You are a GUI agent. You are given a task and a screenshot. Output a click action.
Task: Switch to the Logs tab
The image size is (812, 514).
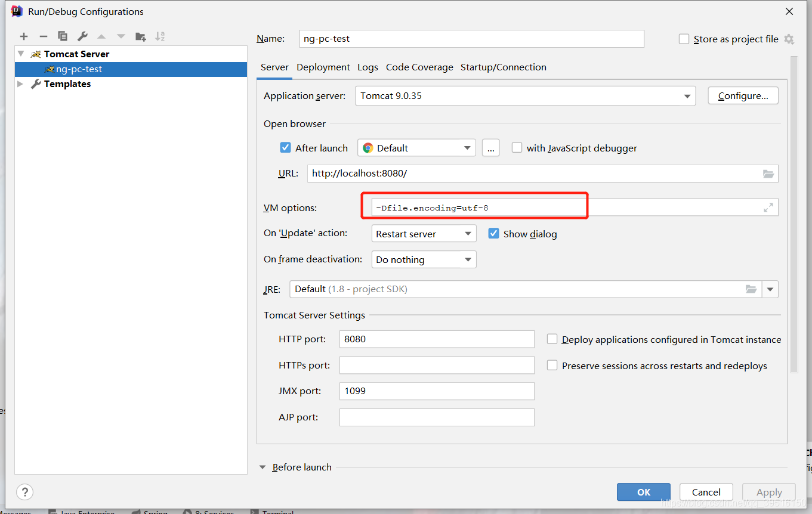click(x=368, y=67)
